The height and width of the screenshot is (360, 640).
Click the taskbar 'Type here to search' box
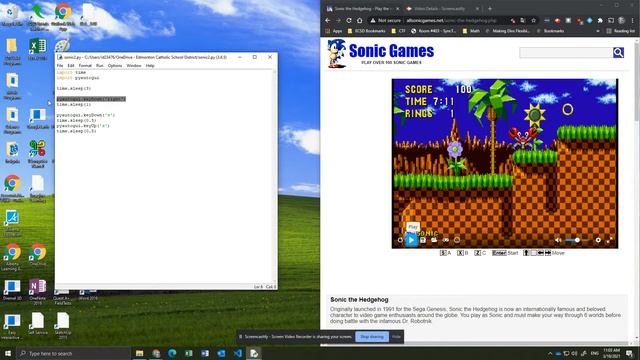pos(73,353)
